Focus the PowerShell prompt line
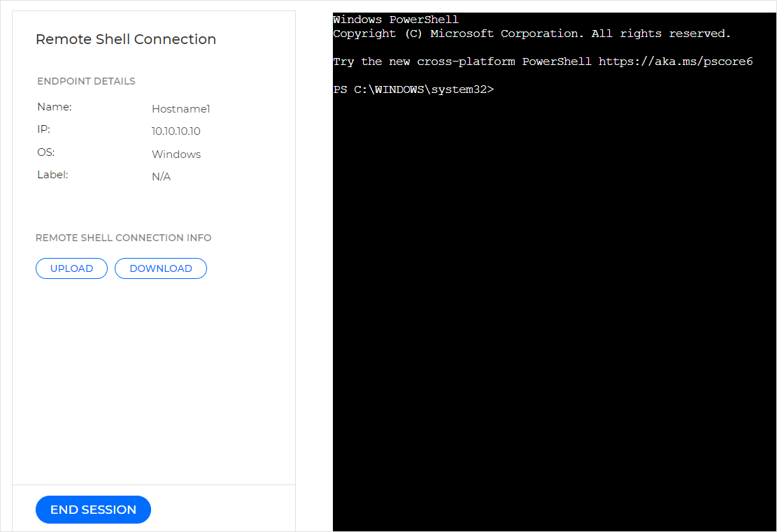Image resolution: width=777 pixels, height=532 pixels. [414, 89]
